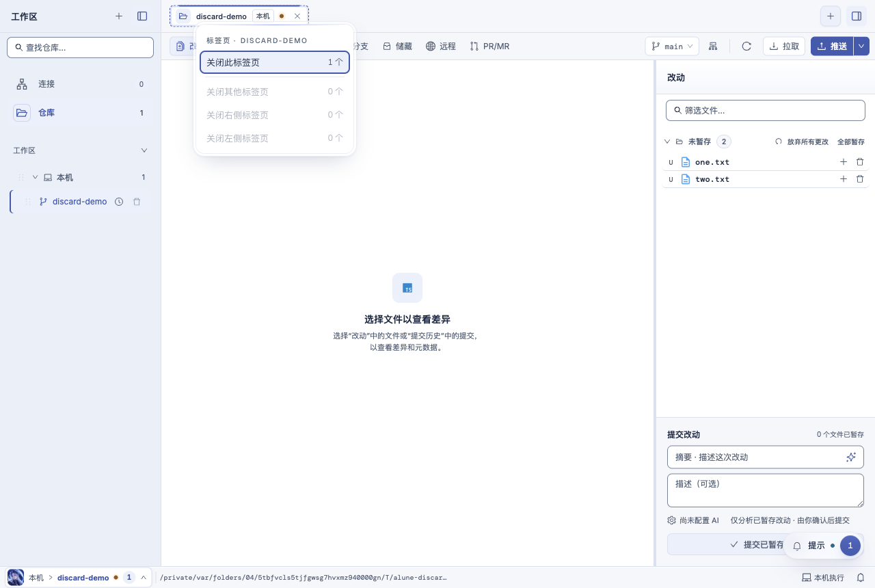
Task: Collapse the left sidebar with the panel icon
Action: 142,16
